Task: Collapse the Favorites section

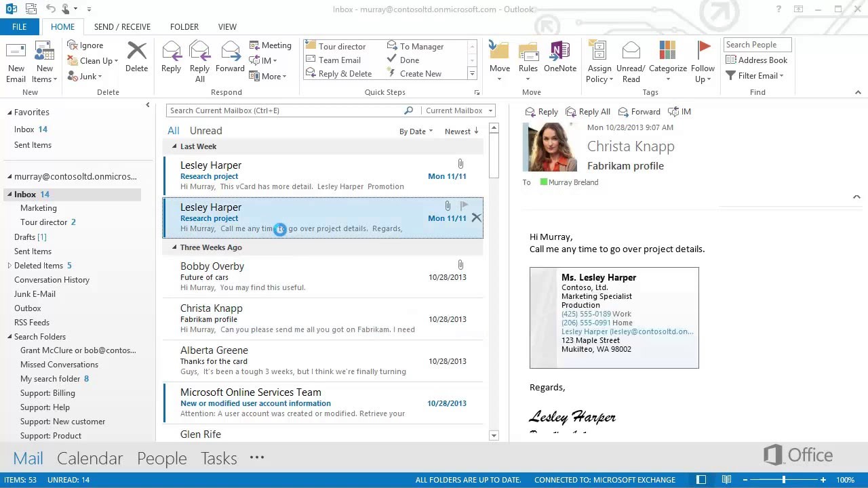Action: [9, 113]
